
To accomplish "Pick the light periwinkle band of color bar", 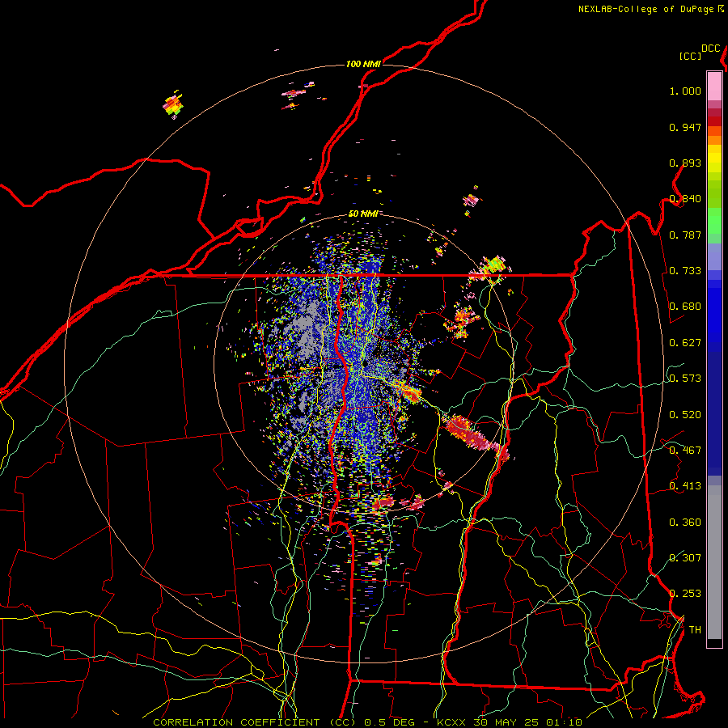I will pos(714,256).
